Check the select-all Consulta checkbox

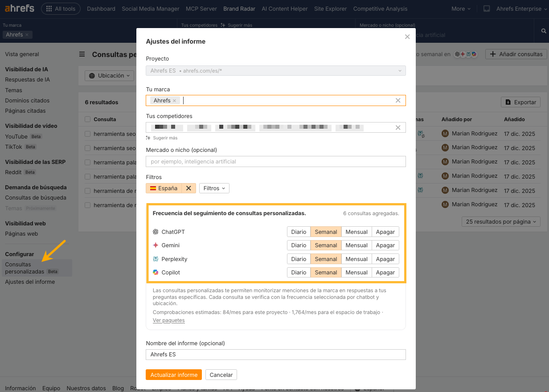[x=88, y=119]
